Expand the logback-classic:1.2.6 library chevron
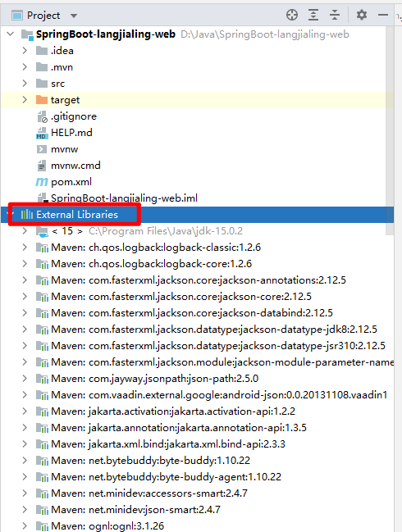 pos(25,248)
